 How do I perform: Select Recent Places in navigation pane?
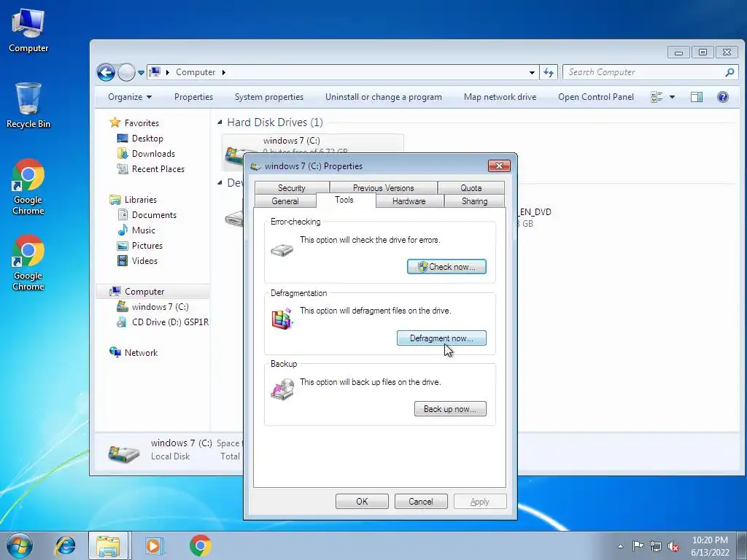(150, 169)
